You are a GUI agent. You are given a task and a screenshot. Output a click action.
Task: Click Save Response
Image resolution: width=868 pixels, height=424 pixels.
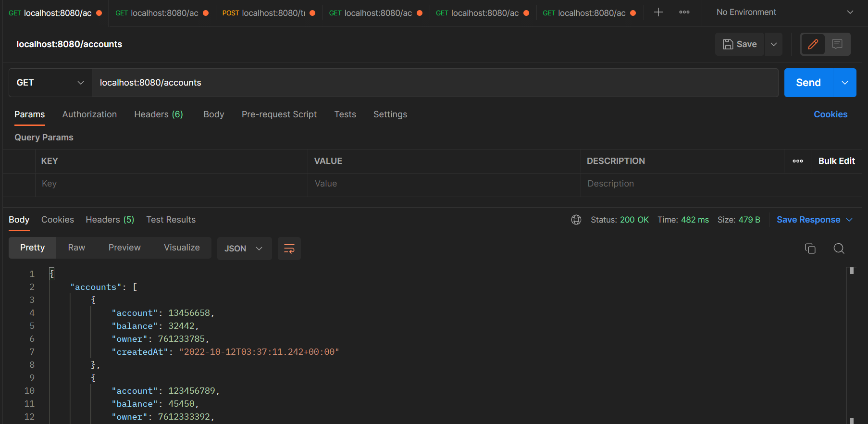click(808, 220)
